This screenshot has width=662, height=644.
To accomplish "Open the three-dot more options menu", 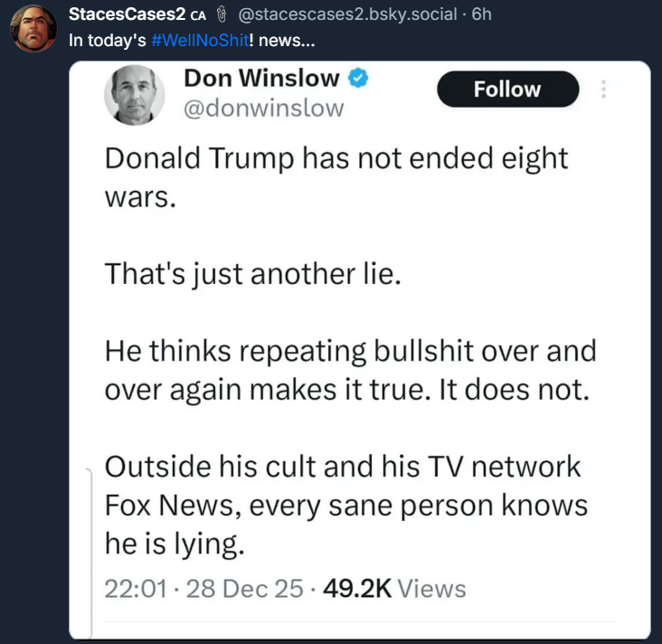I will pyautogui.click(x=604, y=90).
